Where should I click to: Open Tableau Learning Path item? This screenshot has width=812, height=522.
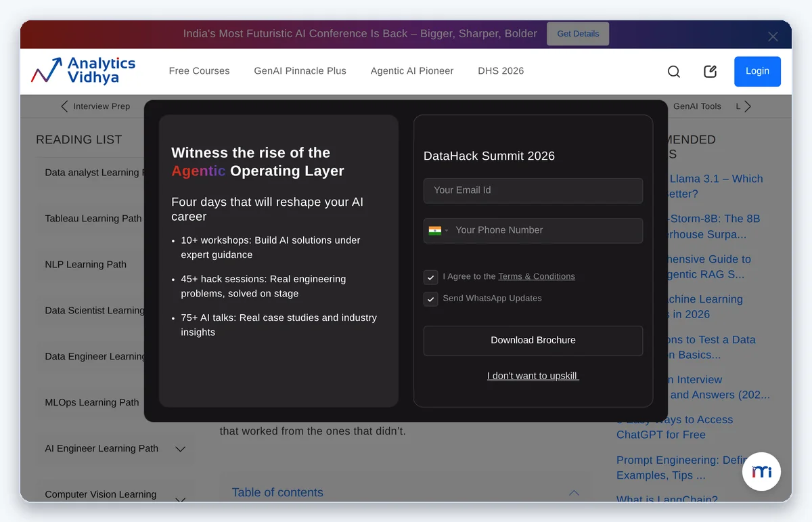coord(93,219)
